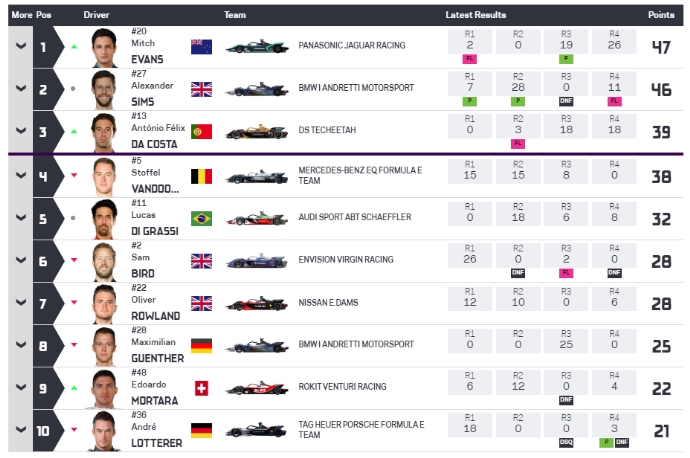Click the Brazil flag icon
This screenshot has height=458, width=690.
201,218
